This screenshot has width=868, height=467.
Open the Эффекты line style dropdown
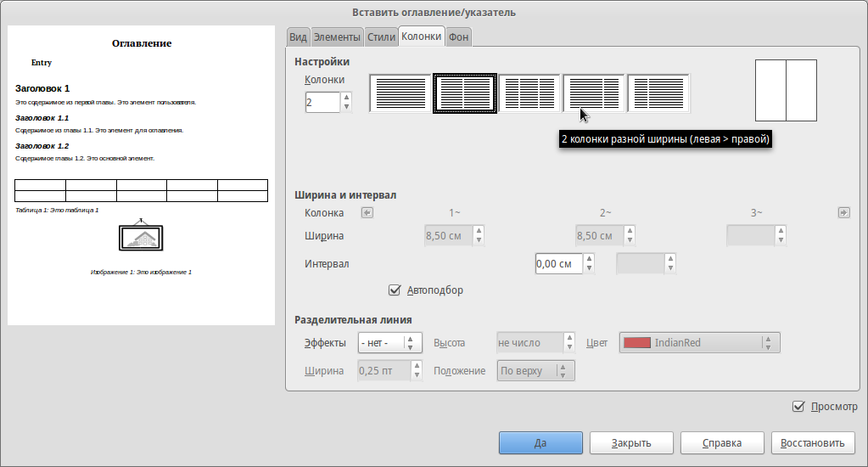[x=390, y=343]
